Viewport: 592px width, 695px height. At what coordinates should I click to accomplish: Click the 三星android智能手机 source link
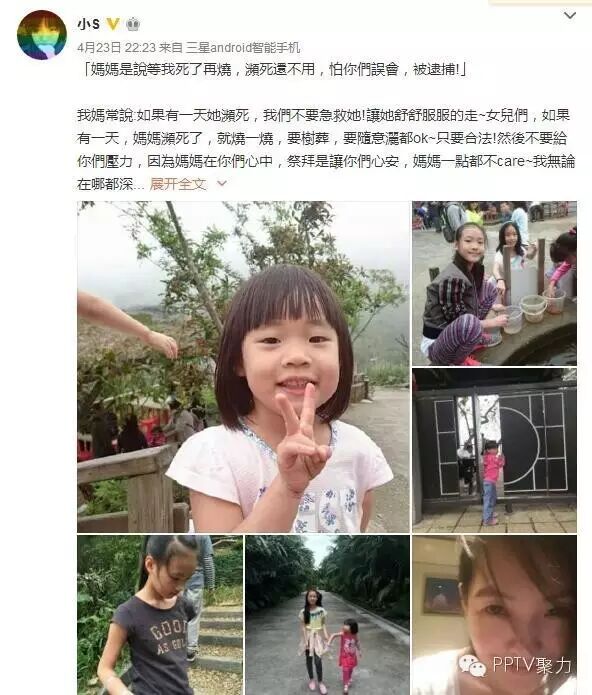(243, 47)
